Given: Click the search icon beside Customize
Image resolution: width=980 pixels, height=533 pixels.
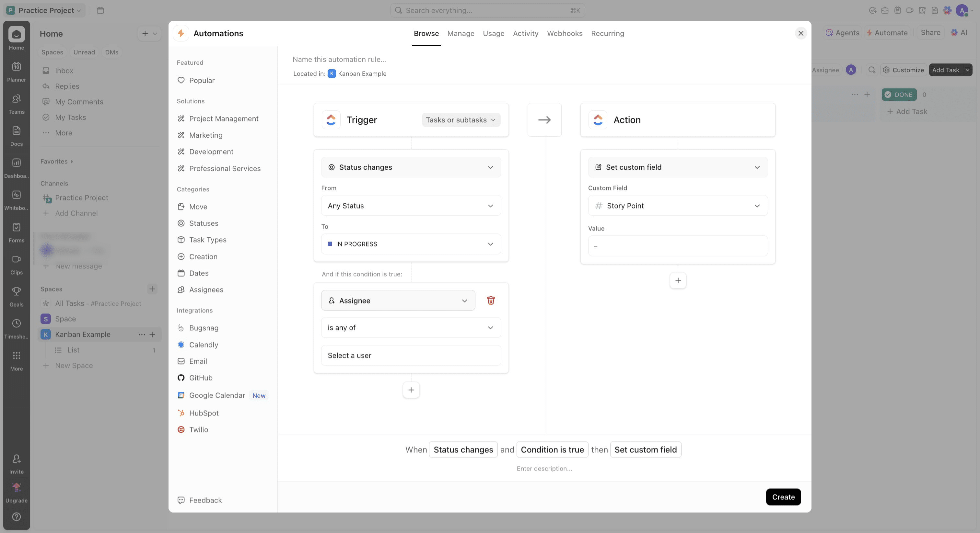Looking at the screenshot, I should click(x=871, y=70).
